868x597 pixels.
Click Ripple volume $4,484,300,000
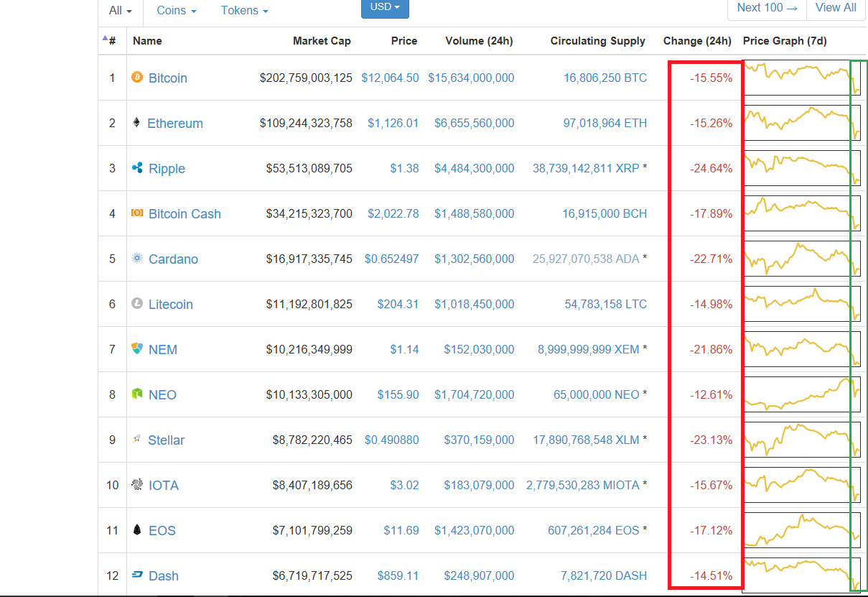click(x=474, y=168)
